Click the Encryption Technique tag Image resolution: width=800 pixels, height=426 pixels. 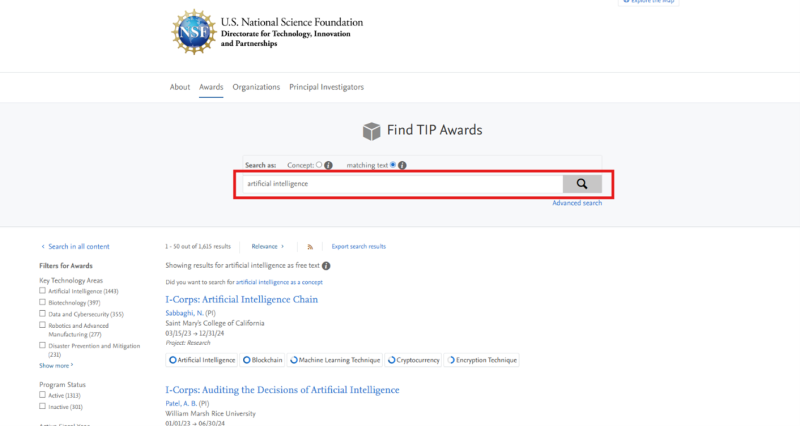482,360
